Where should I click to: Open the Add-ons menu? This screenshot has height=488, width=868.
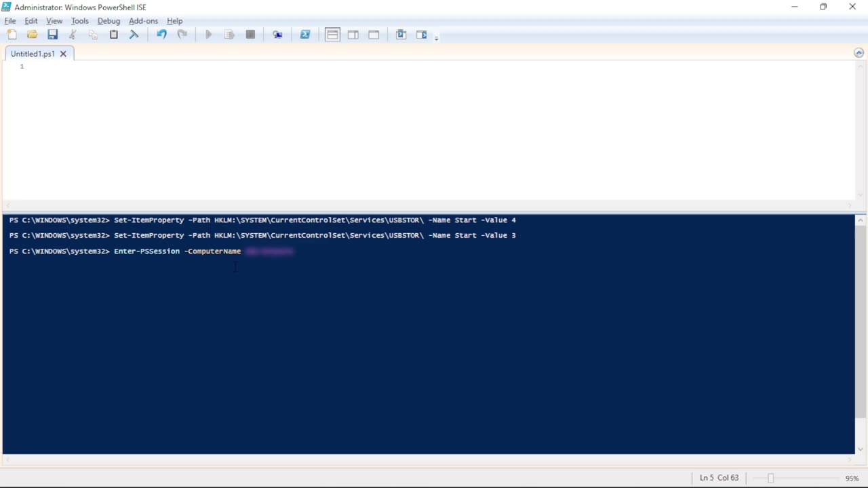[x=143, y=21]
